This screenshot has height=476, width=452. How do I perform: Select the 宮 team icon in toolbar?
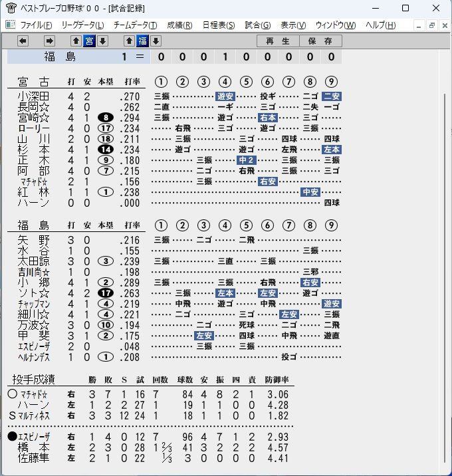pyautogui.click(x=89, y=41)
